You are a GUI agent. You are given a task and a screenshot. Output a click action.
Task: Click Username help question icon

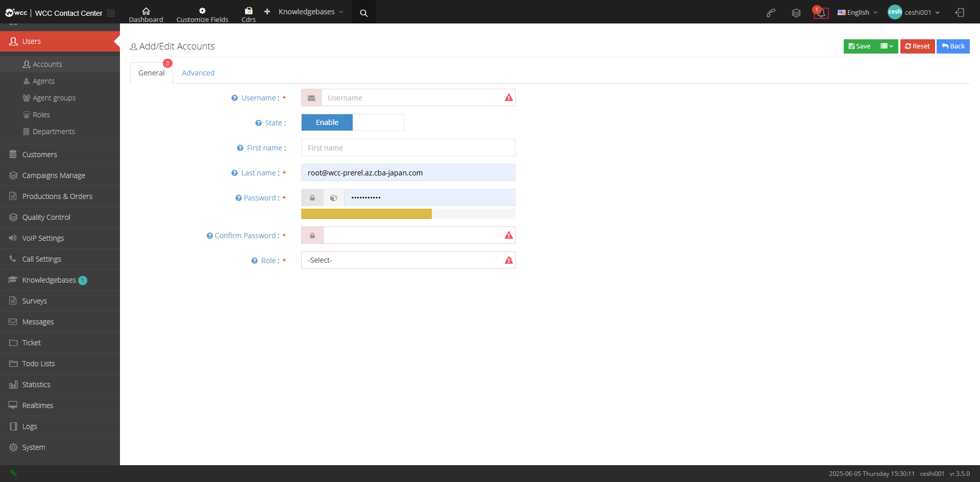(234, 98)
